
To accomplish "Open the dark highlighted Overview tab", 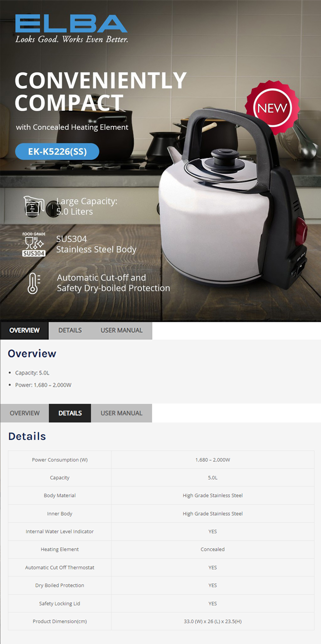I will click(24, 330).
